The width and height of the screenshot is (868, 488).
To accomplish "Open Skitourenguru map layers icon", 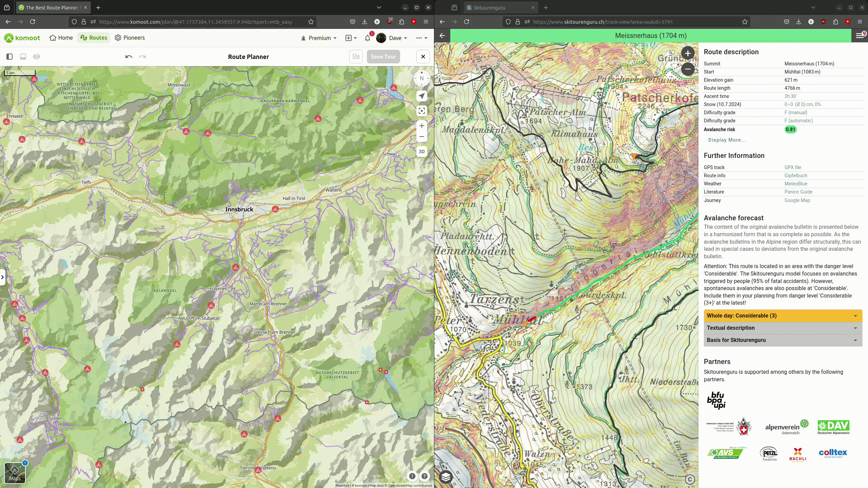I will (446, 477).
